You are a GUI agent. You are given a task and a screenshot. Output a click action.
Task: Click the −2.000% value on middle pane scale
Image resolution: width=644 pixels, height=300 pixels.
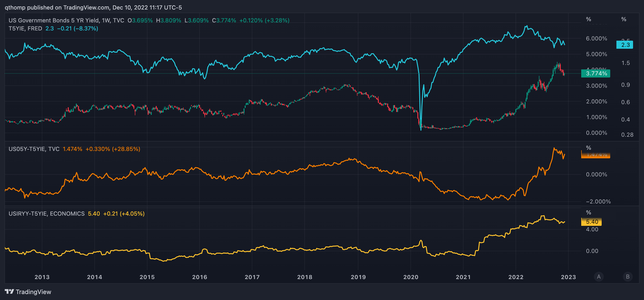pos(598,202)
